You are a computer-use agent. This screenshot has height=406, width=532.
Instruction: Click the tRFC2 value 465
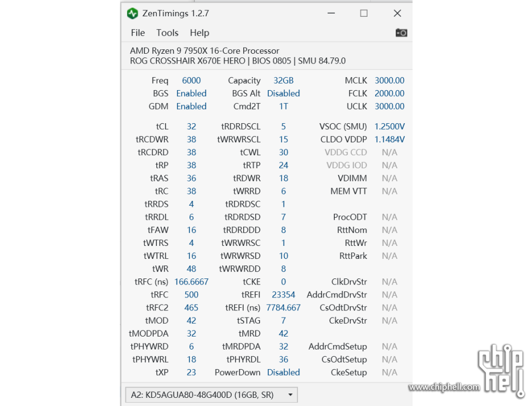[191, 307]
